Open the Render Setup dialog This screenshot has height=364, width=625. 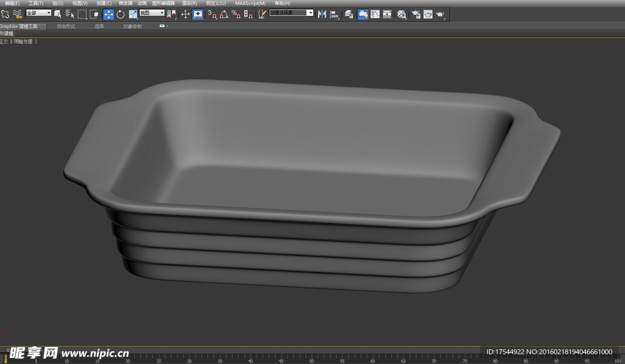point(416,14)
